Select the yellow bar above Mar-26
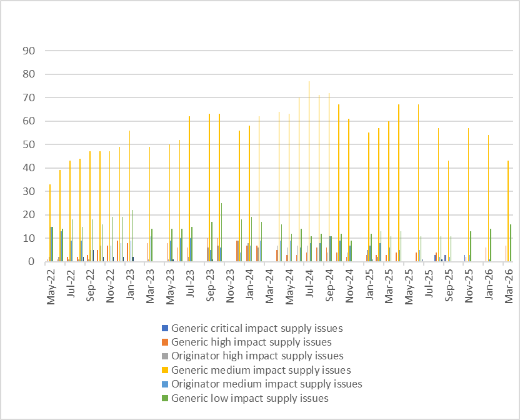 [508, 211]
